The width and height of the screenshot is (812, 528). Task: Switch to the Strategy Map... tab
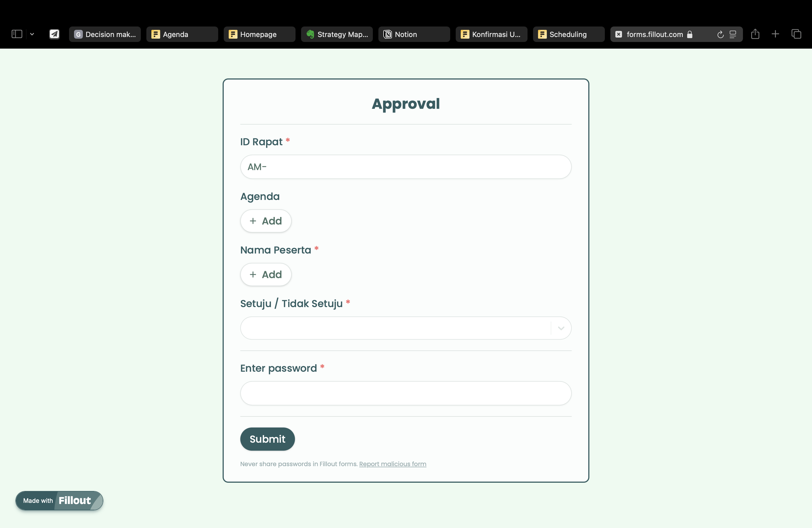(x=337, y=34)
